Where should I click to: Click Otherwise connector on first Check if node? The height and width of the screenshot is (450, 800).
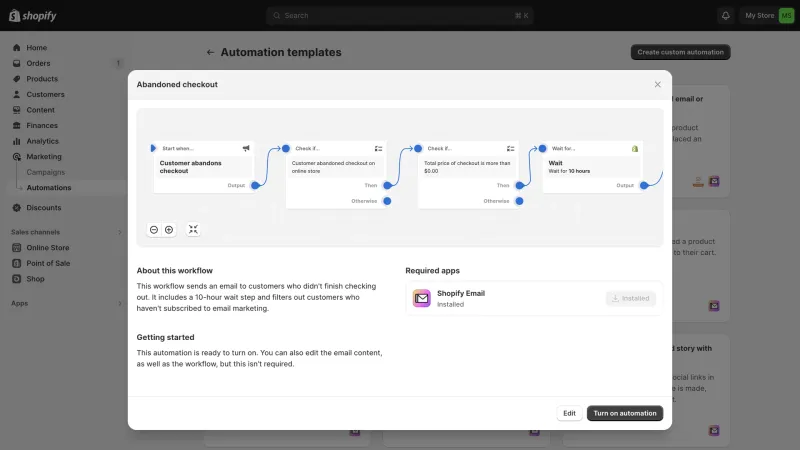[387, 201]
